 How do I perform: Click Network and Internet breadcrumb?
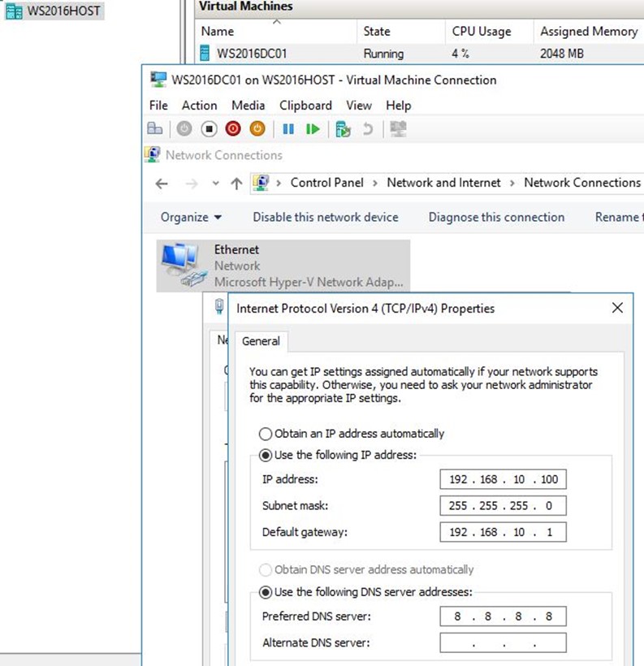(x=443, y=183)
